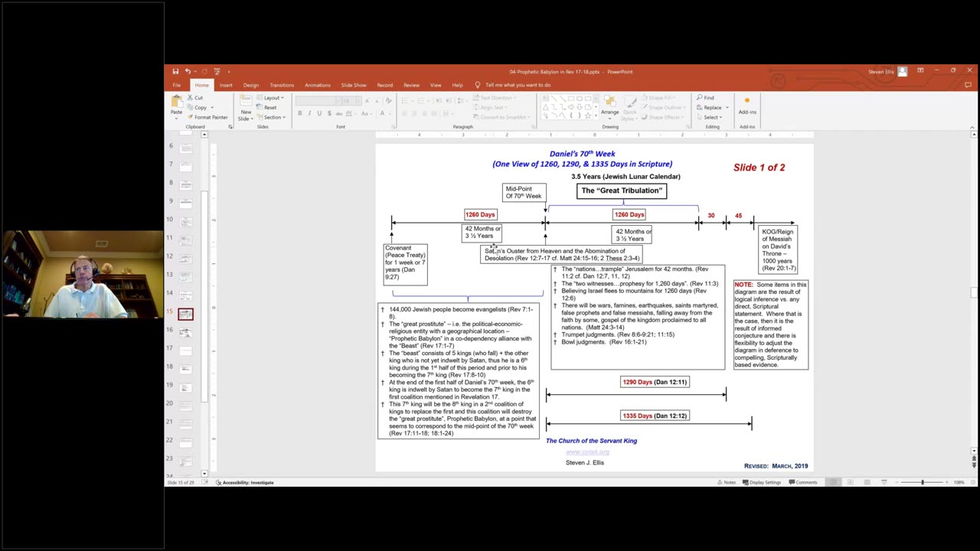Image resolution: width=980 pixels, height=551 pixels.
Task: Toggle Italic formatting
Action: (x=309, y=113)
